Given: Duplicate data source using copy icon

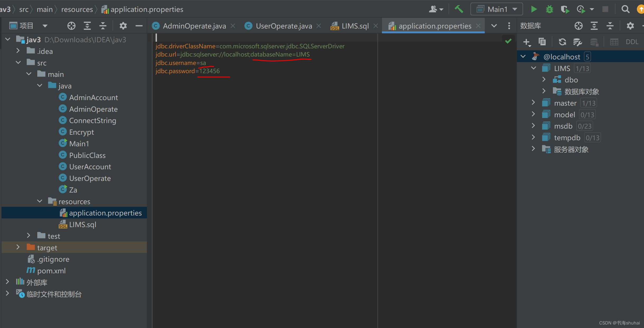Looking at the screenshot, I should (542, 42).
